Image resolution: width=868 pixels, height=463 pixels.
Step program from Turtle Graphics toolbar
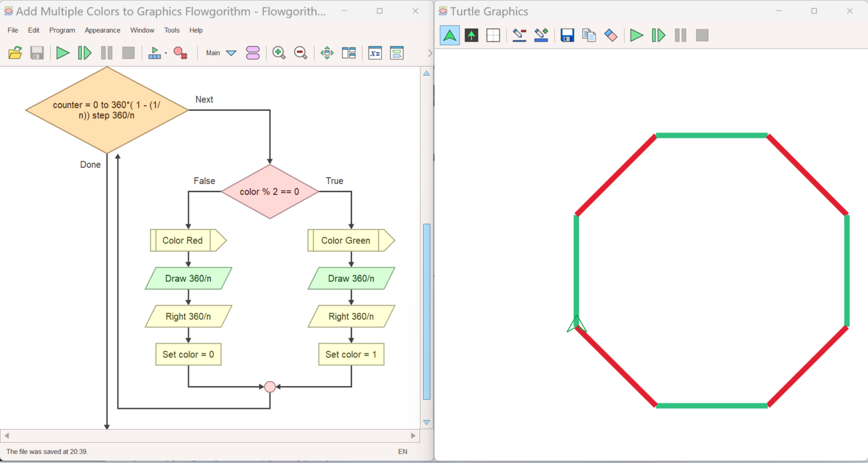(658, 36)
